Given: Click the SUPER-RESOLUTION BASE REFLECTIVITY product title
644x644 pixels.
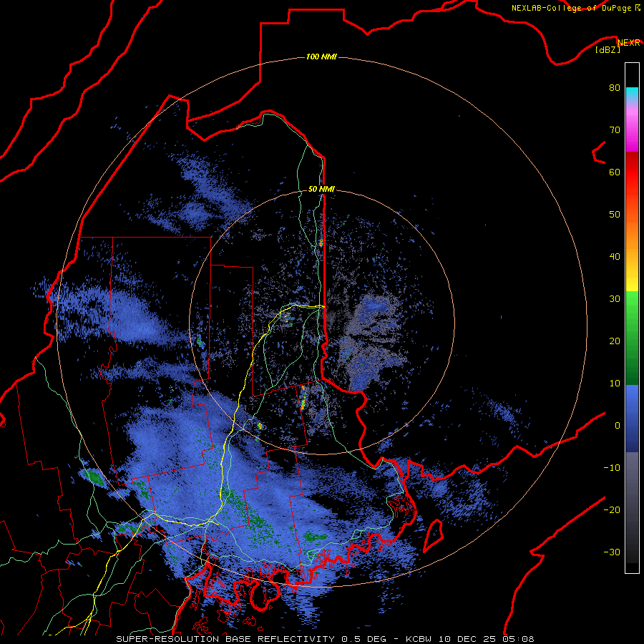Looking at the screenshot, I should pos(225,639).
